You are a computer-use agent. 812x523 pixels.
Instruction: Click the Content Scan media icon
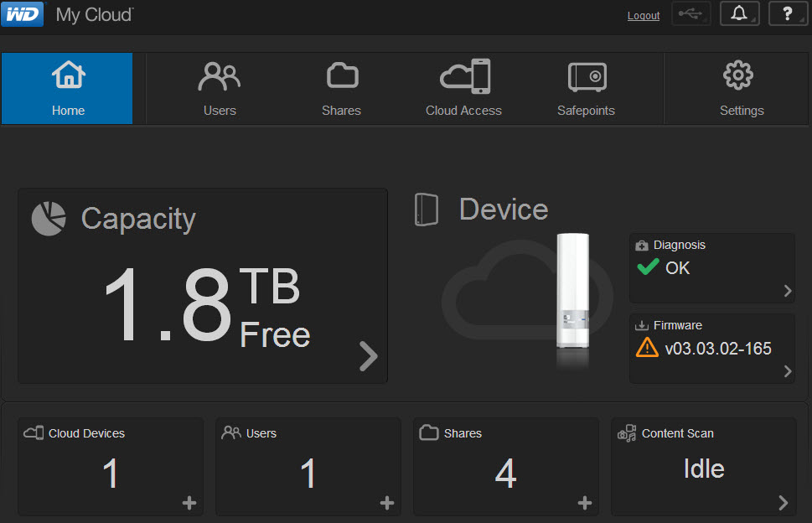pyautogui.click(x=627, y=432)
